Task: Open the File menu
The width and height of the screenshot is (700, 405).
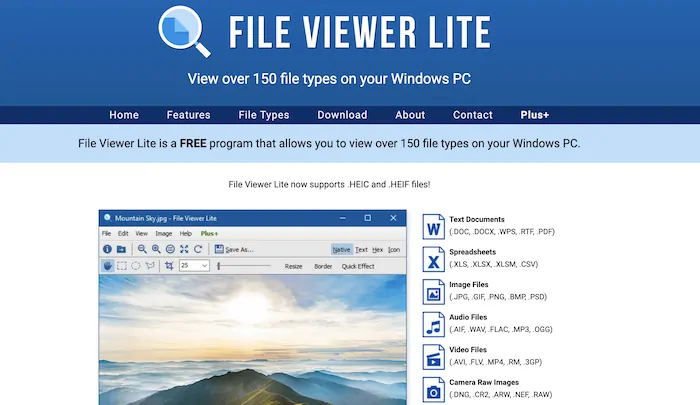Action: (106, 234)
